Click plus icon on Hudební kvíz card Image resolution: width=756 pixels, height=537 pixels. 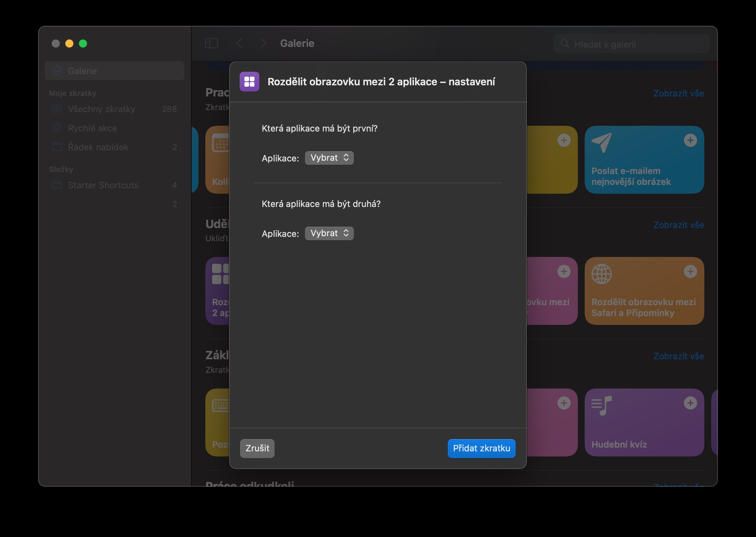coord(690,403)
